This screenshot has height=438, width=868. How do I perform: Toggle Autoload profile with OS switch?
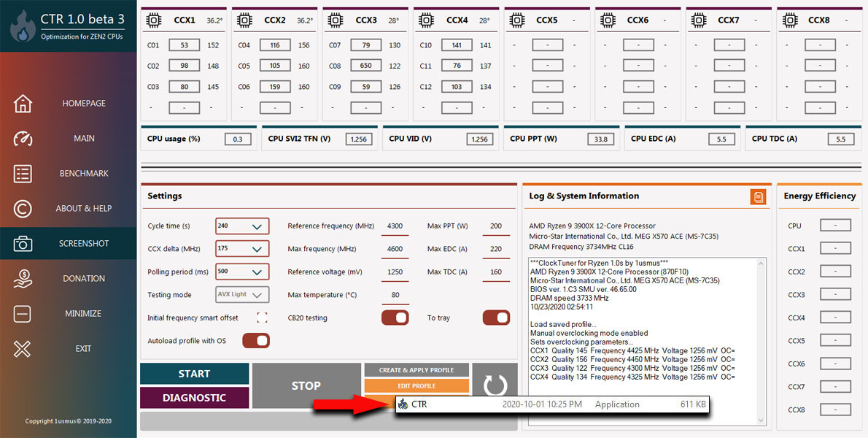pyautogui.click(x=256, y=340)
